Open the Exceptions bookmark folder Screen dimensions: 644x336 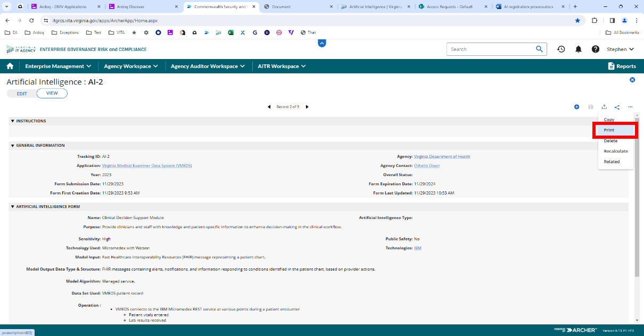coord(65,32)
